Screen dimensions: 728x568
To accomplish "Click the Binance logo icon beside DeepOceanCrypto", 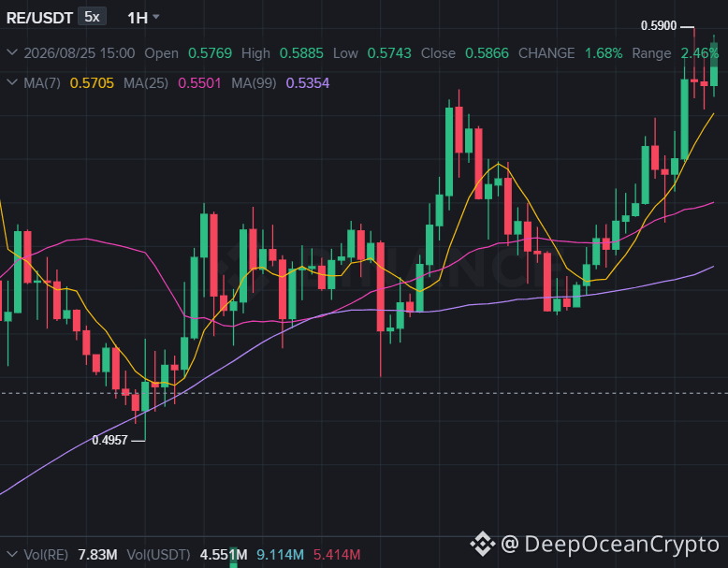I will point(483,544).
